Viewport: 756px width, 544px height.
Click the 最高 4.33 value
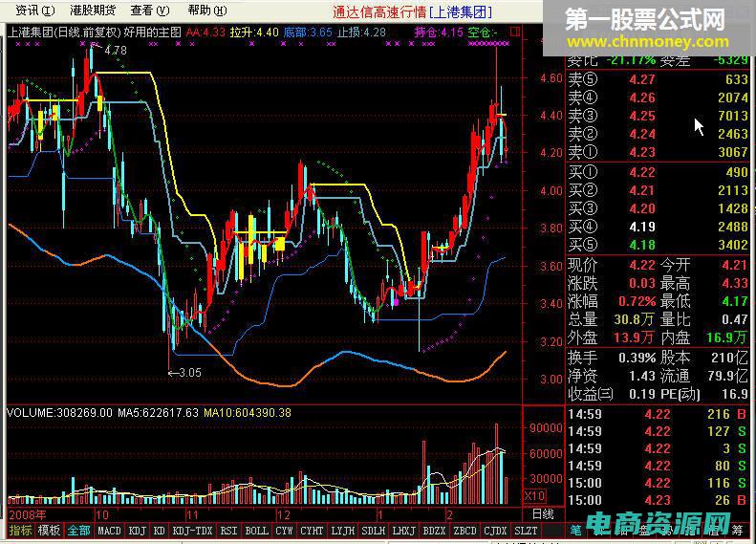(x=735, y=283)
